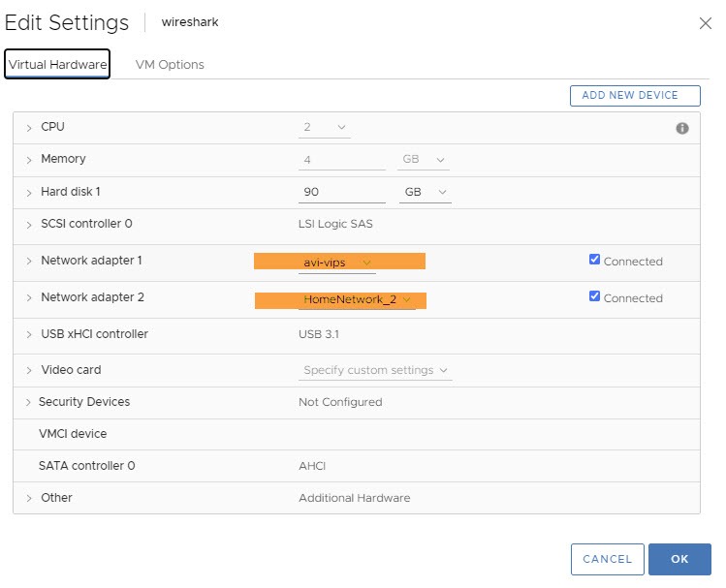Switch to the Virtual Hardware tab
The width and height of the screenshot is (726, 588).
click(57, 64)
